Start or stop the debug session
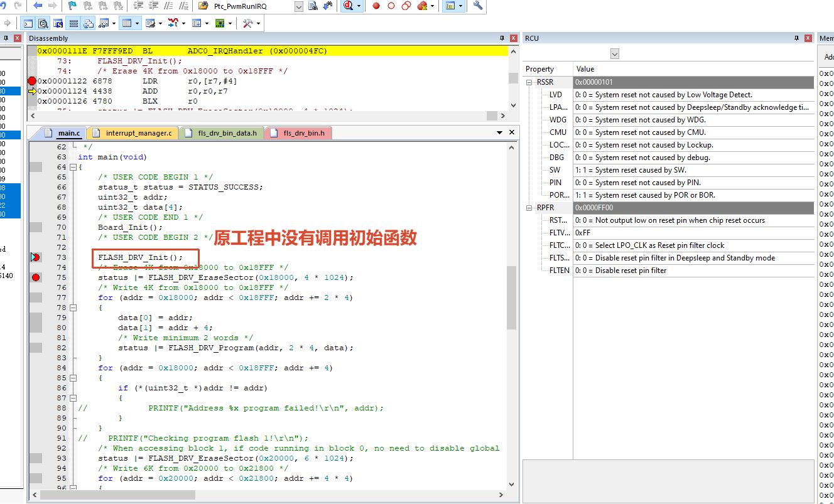Image resolution: width=834 pixels, height=504 pixels. 348,6
